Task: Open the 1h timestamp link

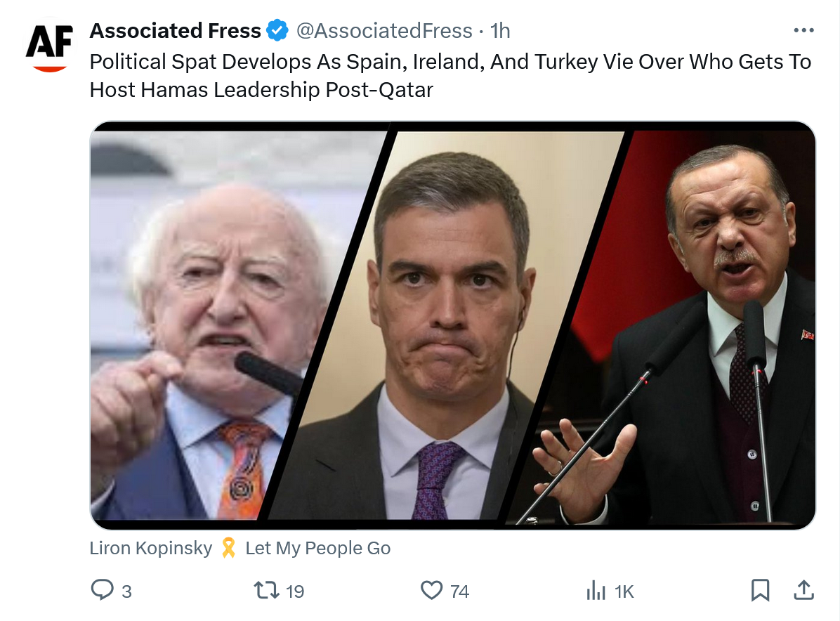Action: tap(500, 31)
